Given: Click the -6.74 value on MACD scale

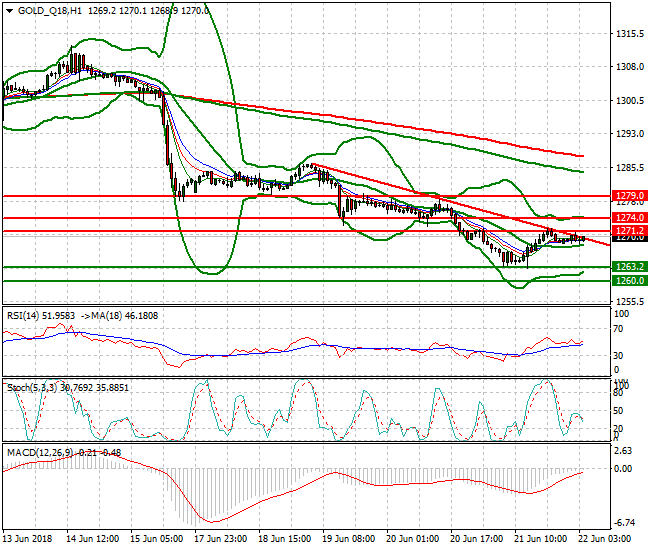Looking at the screenshot, I should (625, 523).
